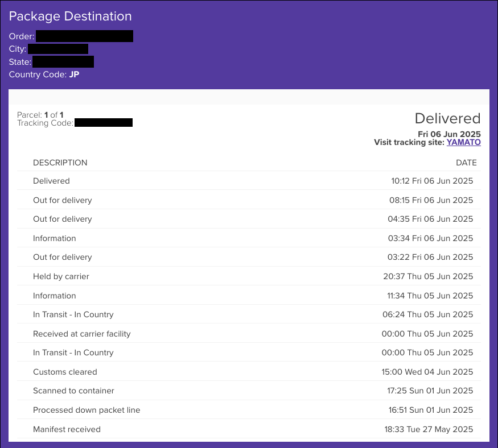498x448 pixels.
Task: Select the 17:25 Sun 01 Jun 2025 date
Action: click(430, 391)
